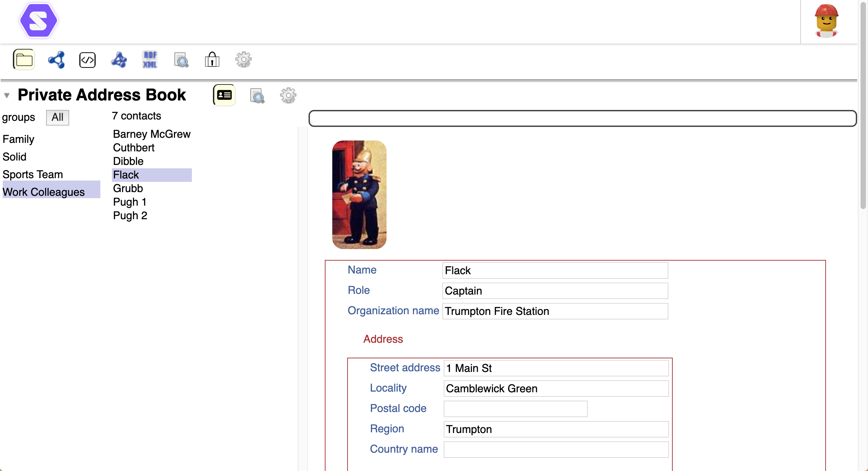Click the linked data graph icon
The height and width of the screenshot is (471, 868).
tap(56, 59)
